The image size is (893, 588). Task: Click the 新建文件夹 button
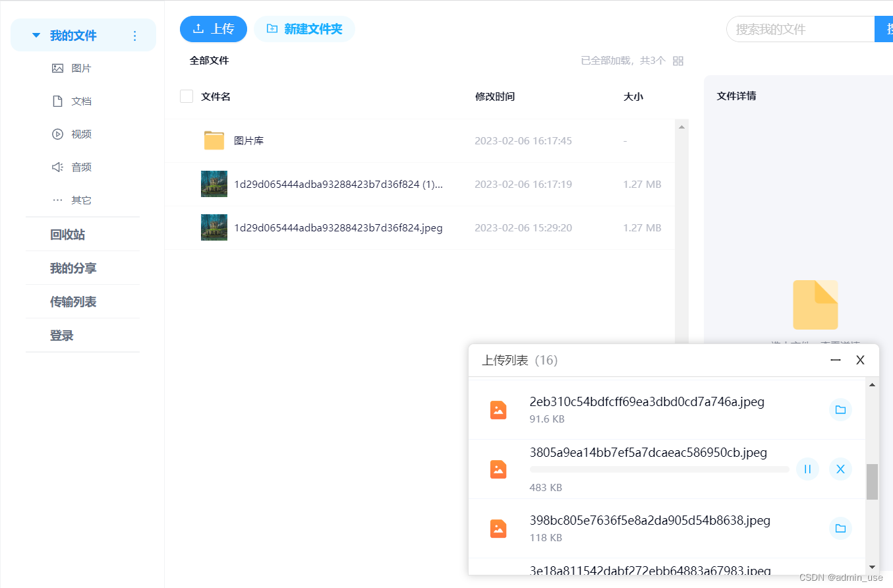click(304, 29)
